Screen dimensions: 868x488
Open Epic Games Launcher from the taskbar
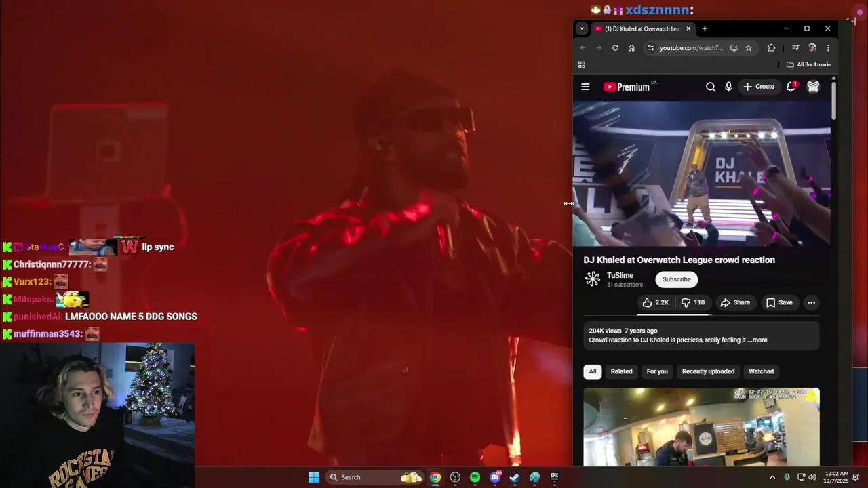(554, 477)
